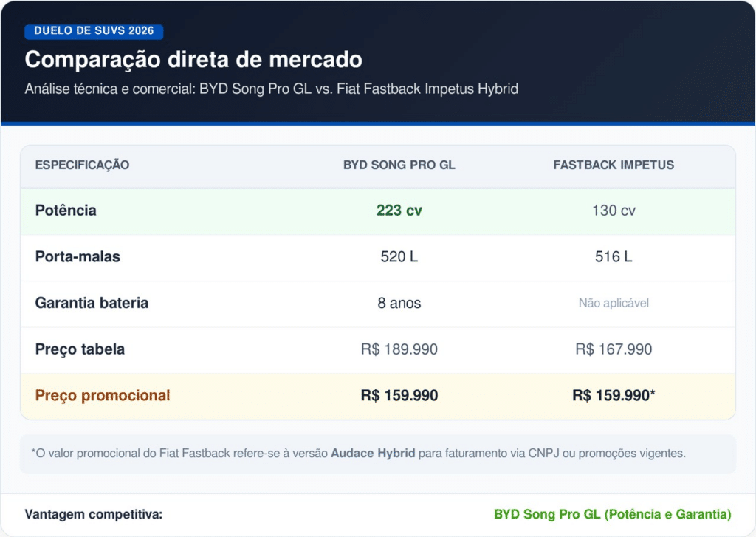This screenshot has height=537, width=756.
Task: Click the "FASTBACK IMPETUS" column header
Action: point(614,165)
